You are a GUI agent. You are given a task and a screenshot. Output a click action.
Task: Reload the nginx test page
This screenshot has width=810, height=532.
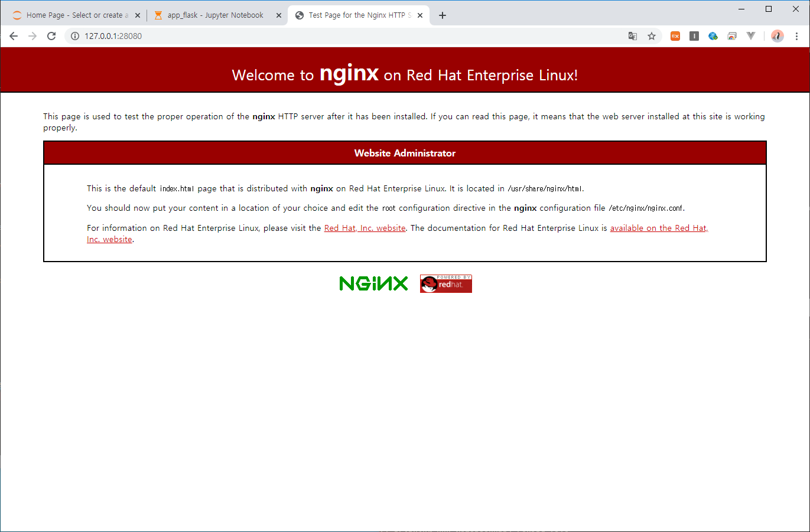click(x=51, y=36)
